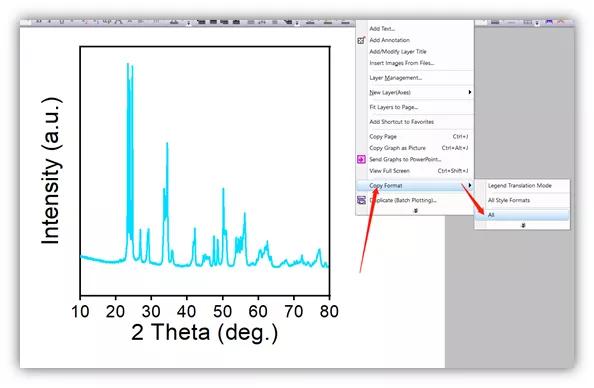
Task: Choose Copy Page menu entry
Action: [383, 136]
